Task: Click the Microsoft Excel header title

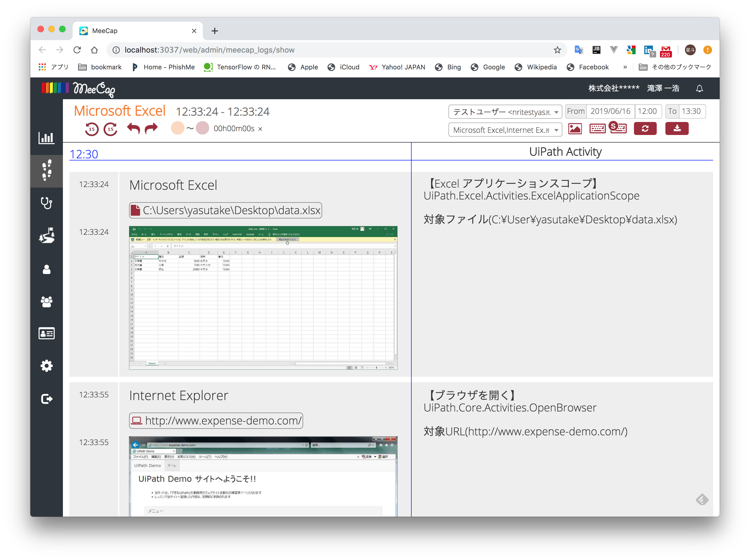Action: pyautogui.click(x=120, y=111)
